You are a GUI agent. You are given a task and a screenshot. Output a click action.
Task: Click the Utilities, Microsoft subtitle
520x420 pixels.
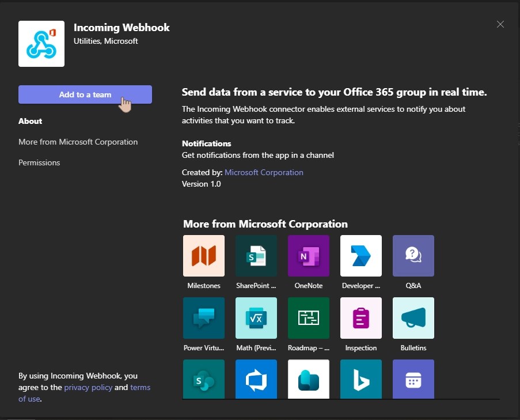point(106,41)
